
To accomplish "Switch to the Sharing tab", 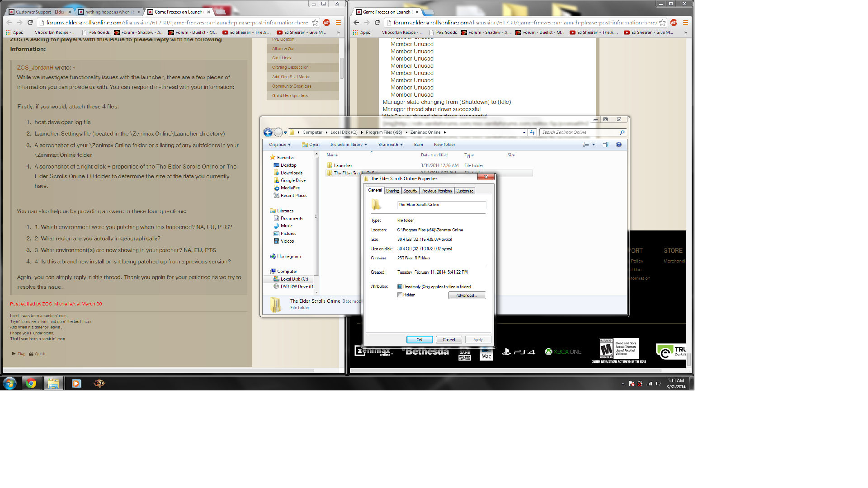I will 392,191.
